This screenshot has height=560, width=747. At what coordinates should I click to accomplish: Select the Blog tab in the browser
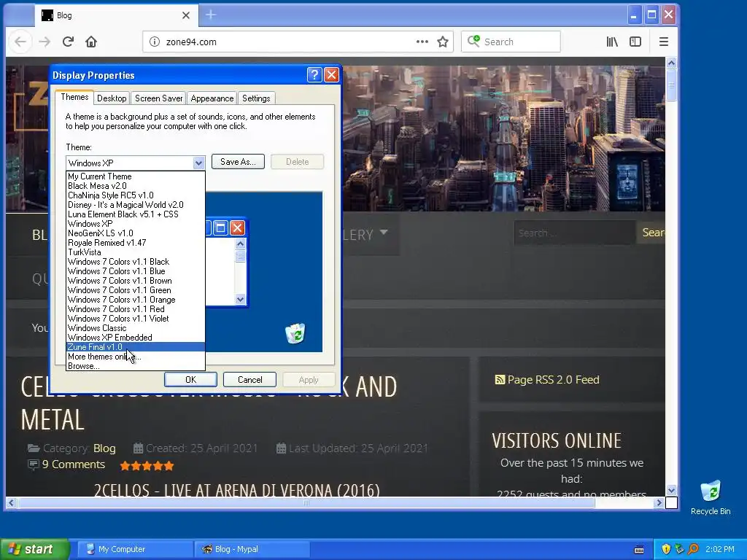[x=116, y=15]
